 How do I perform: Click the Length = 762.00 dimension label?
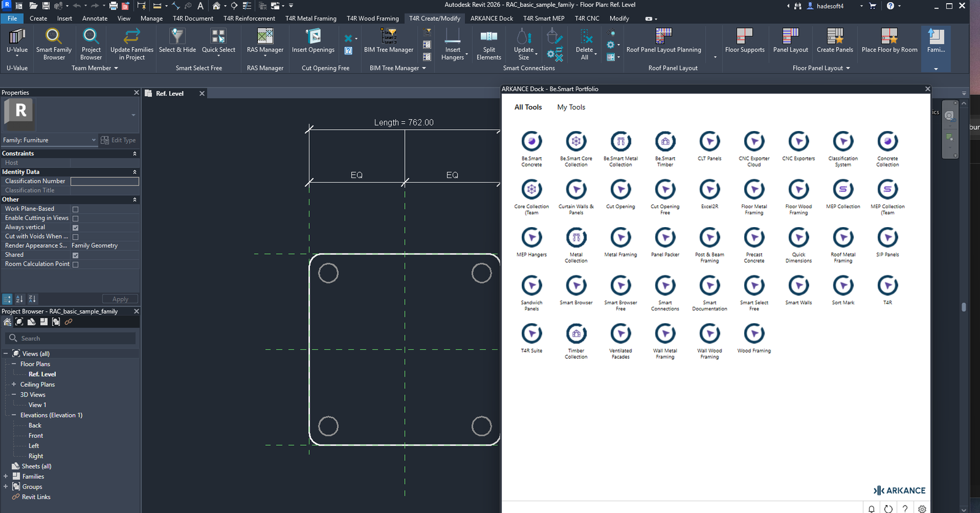pyautogui.click(x=404, y=122)
